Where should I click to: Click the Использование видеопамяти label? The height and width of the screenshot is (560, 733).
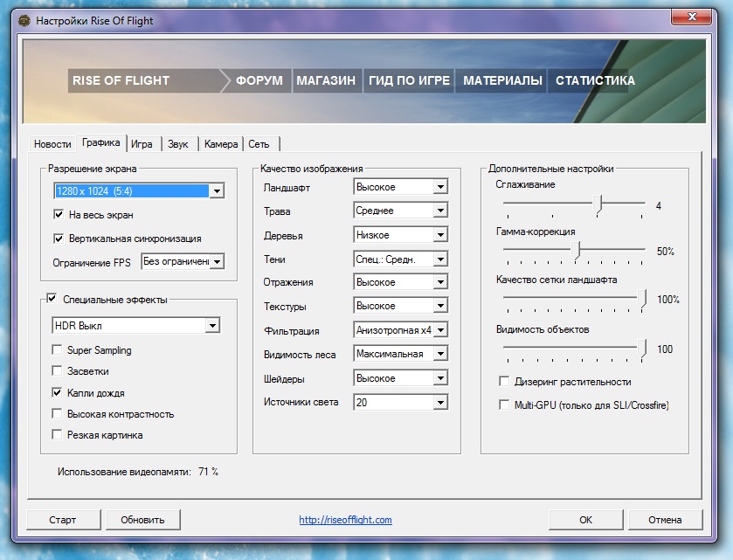124,472
